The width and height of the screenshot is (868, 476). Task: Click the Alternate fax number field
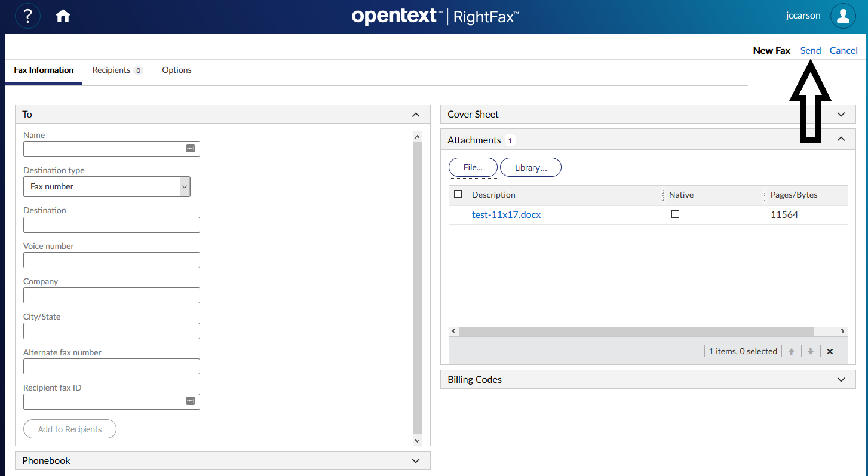pos(112,367)
